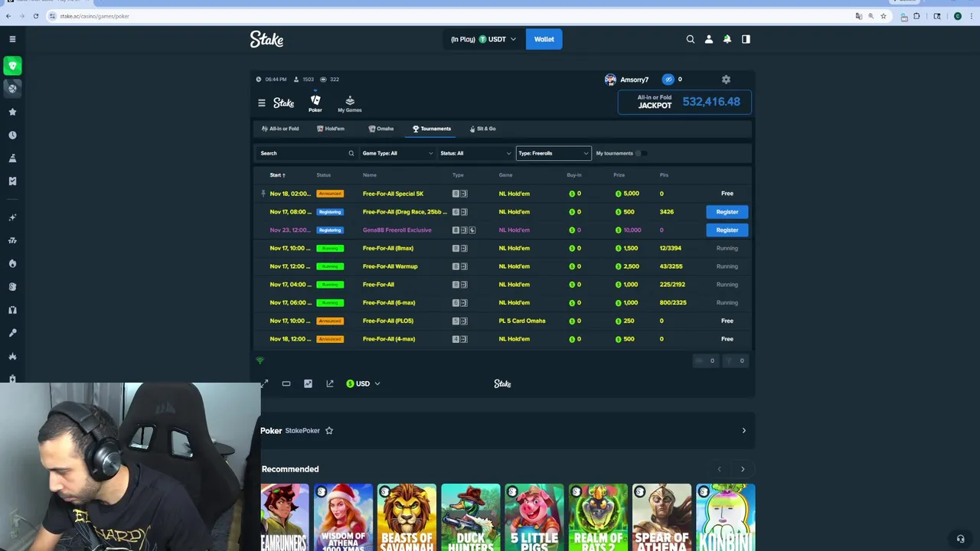Screen dimensions: 980x551
Task: Sort tournaments by Start column
Action: click(277, 175)
